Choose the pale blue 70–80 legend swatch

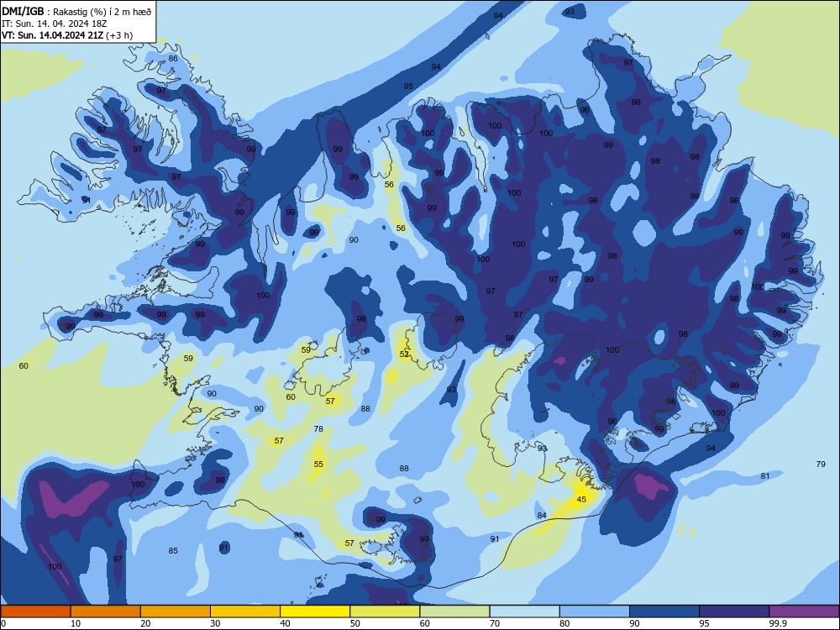tap(525, 612)
